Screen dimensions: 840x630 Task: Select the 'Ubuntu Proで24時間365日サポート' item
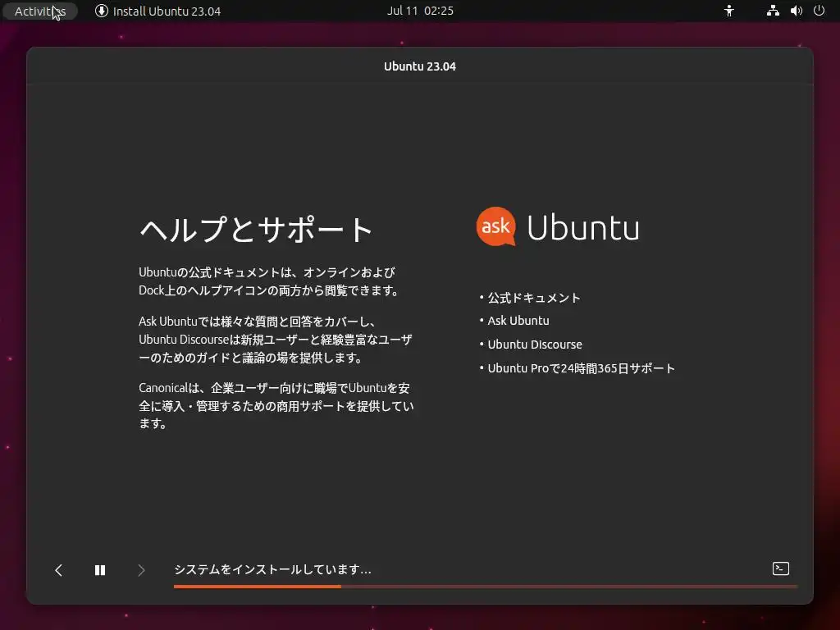click(582, 368)
